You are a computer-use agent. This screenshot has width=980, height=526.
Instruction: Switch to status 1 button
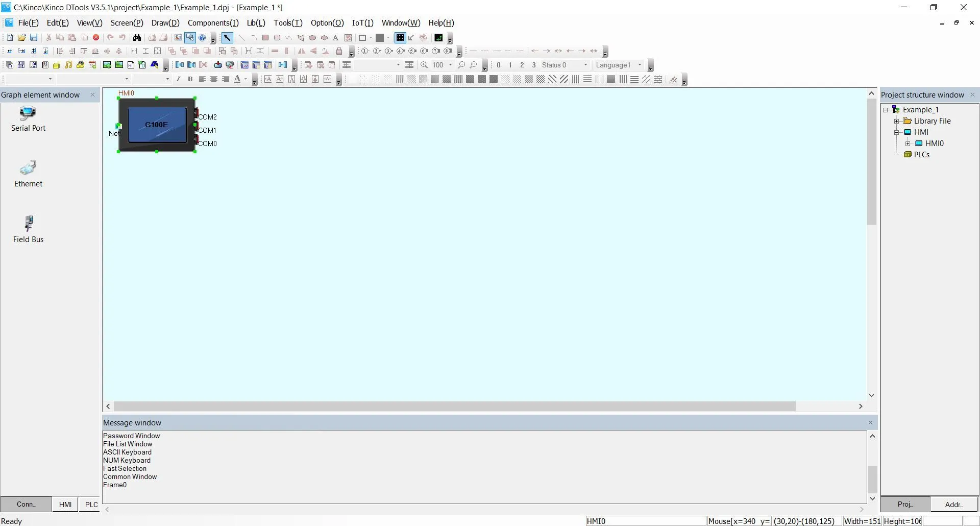(x=510, y=65)
